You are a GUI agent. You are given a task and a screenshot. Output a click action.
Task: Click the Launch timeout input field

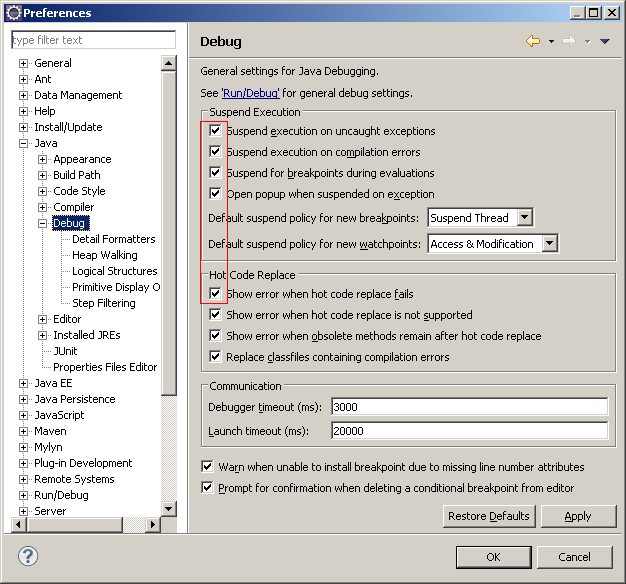470,431
